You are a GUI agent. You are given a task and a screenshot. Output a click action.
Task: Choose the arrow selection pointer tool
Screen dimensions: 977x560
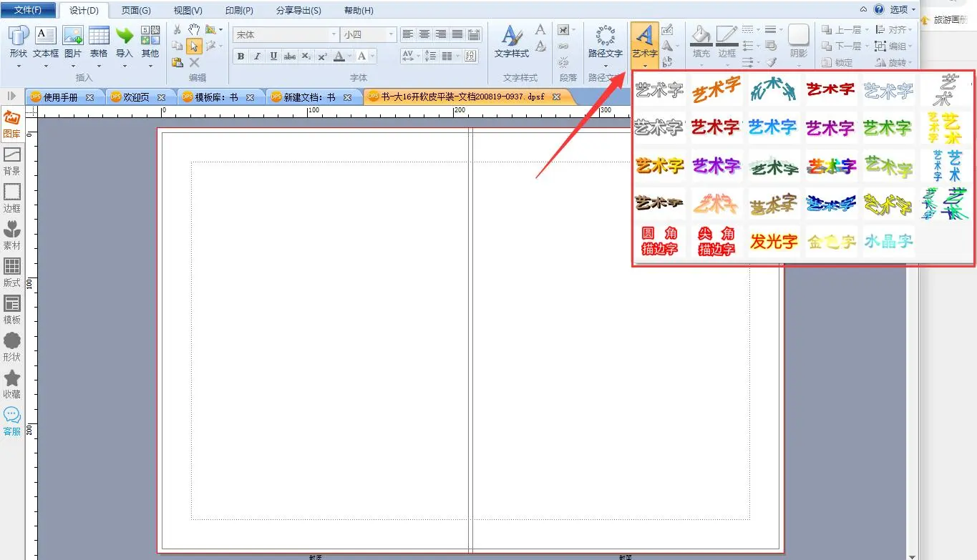tap(194, 46)
